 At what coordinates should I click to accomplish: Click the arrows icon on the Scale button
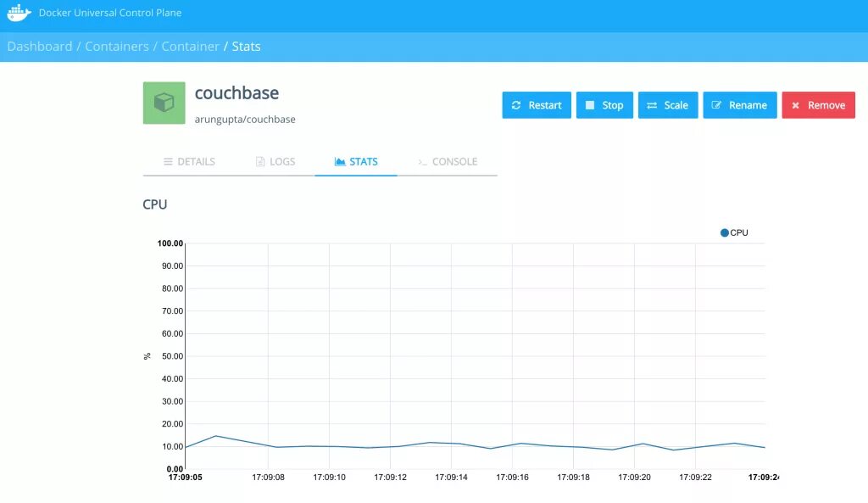click(652, 105)
